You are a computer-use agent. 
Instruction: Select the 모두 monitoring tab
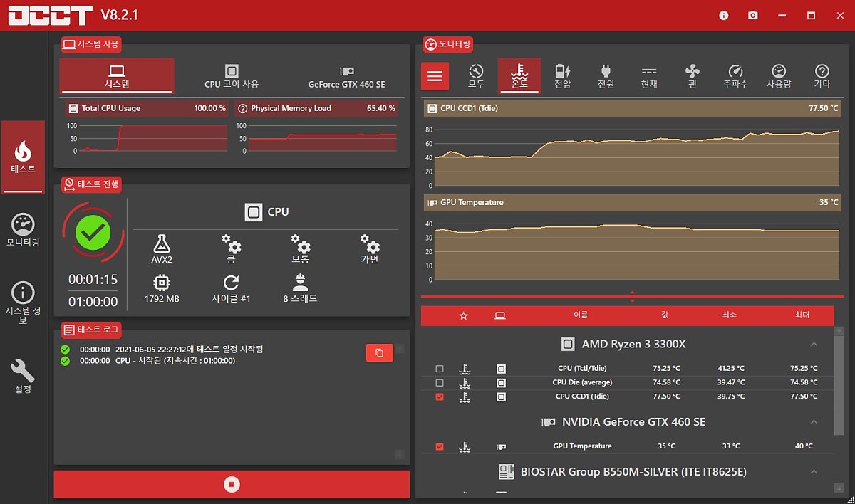coord(476,76)
